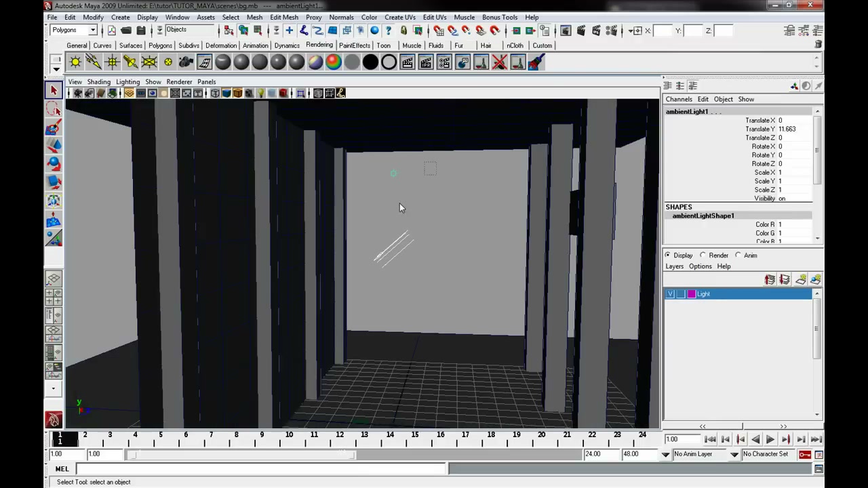Click the red X texture shelf icon

pos(499,62)
